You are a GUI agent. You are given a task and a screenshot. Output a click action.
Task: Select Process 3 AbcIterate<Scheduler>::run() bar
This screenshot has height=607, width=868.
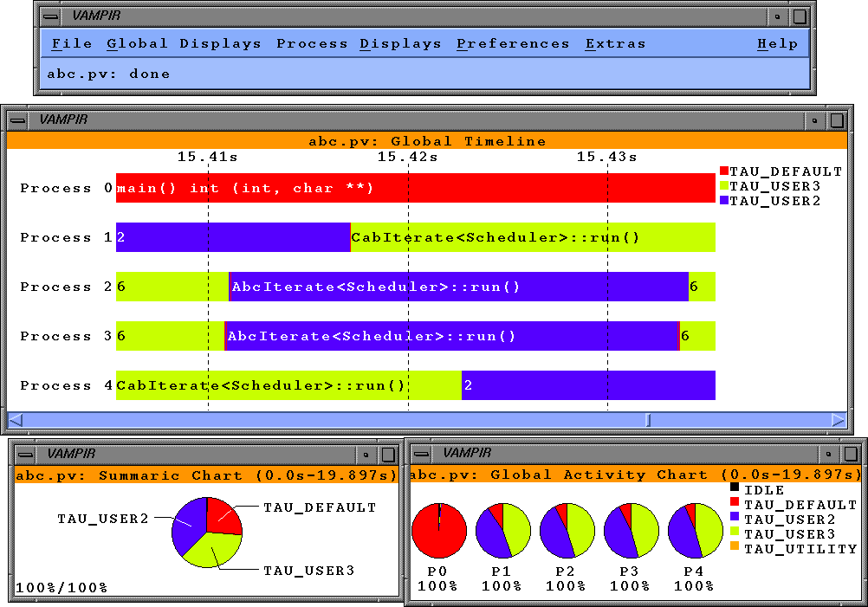tap(451, 336)
